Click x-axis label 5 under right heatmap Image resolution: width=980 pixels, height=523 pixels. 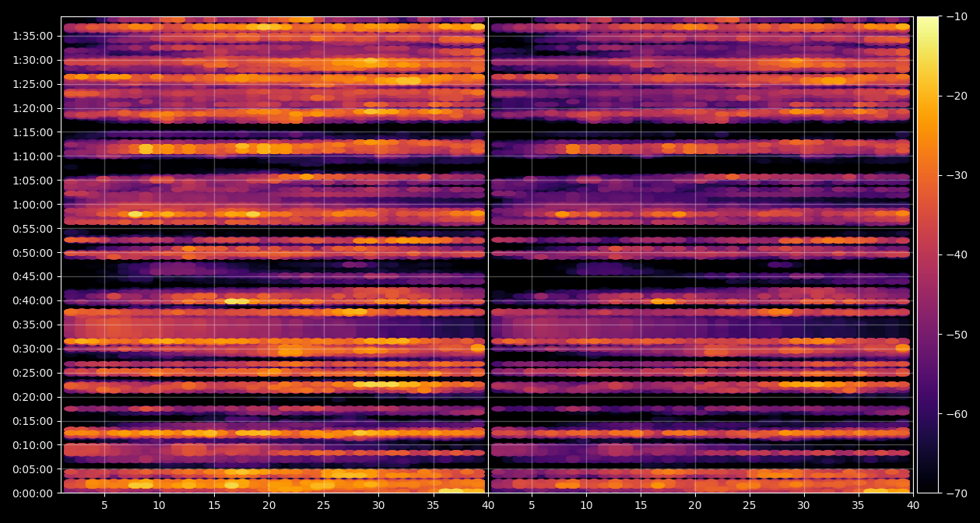[x=531, y=505]
